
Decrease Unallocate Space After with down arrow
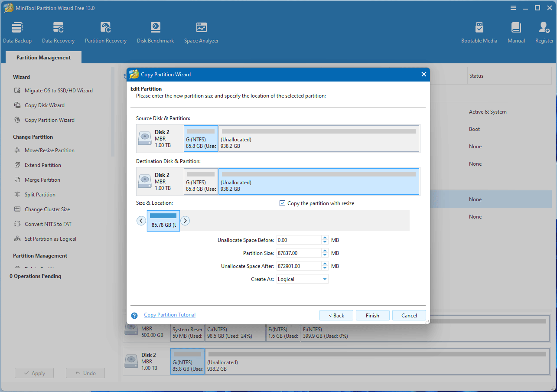pos(325,268)
